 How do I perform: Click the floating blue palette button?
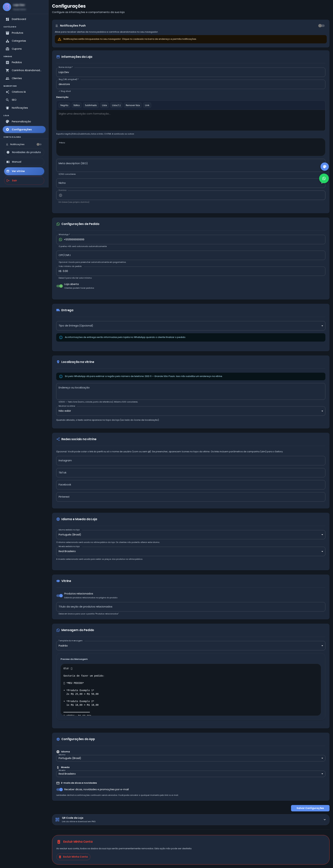pyautogui.click(x=325, y=166)
